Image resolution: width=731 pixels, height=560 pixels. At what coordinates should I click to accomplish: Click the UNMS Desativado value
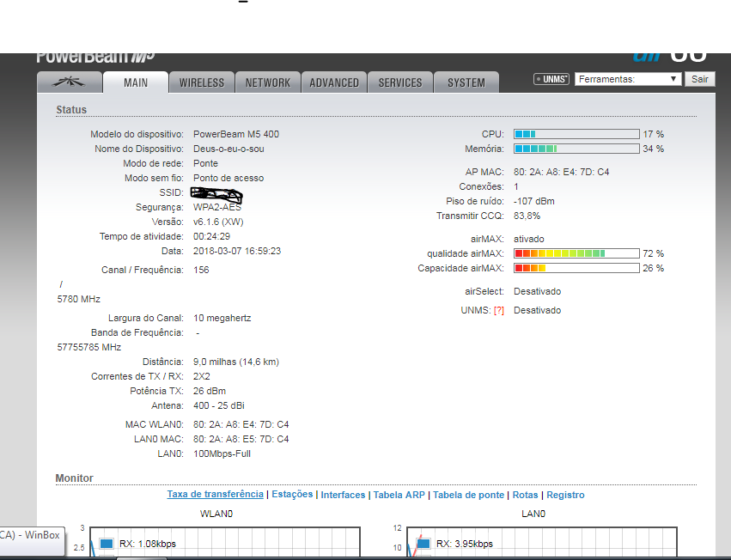coord(538,311)
